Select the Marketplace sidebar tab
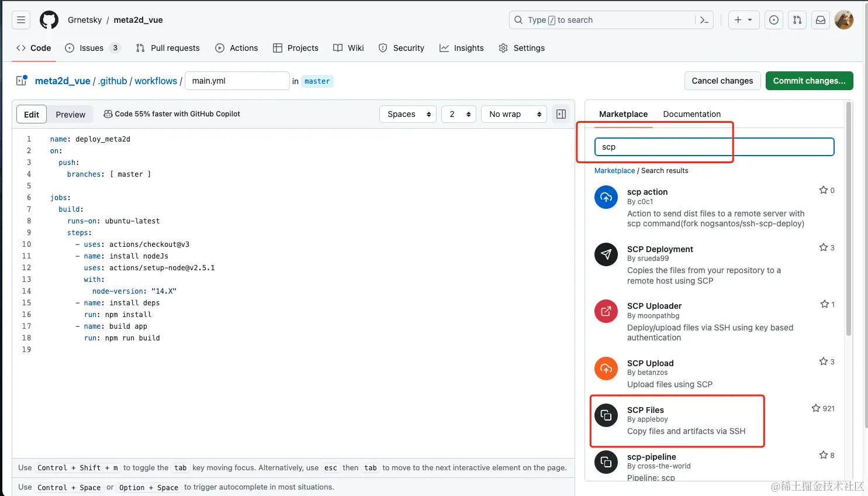The width and height of the screenshot is (868, 496). pyautogui.click(x=623, y=114)
